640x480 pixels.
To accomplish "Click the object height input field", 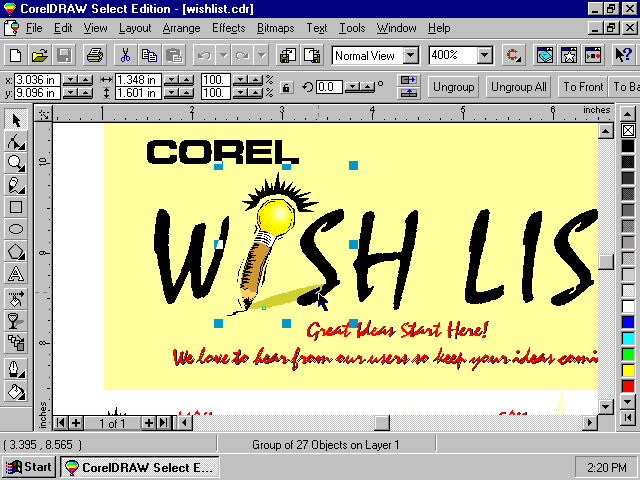I will click(x=138, y=93).
